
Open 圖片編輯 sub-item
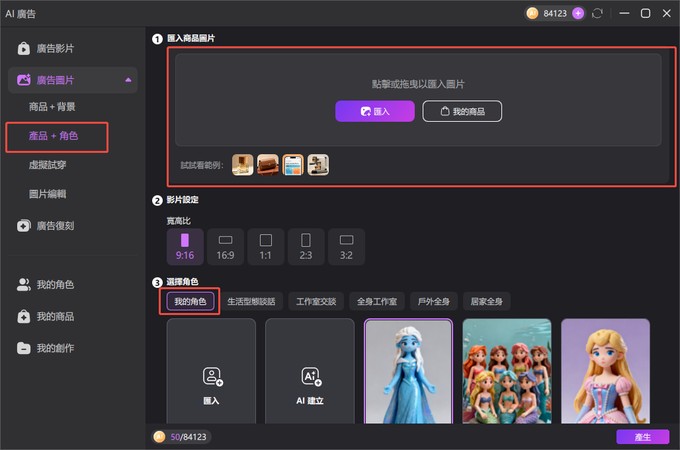47,194
